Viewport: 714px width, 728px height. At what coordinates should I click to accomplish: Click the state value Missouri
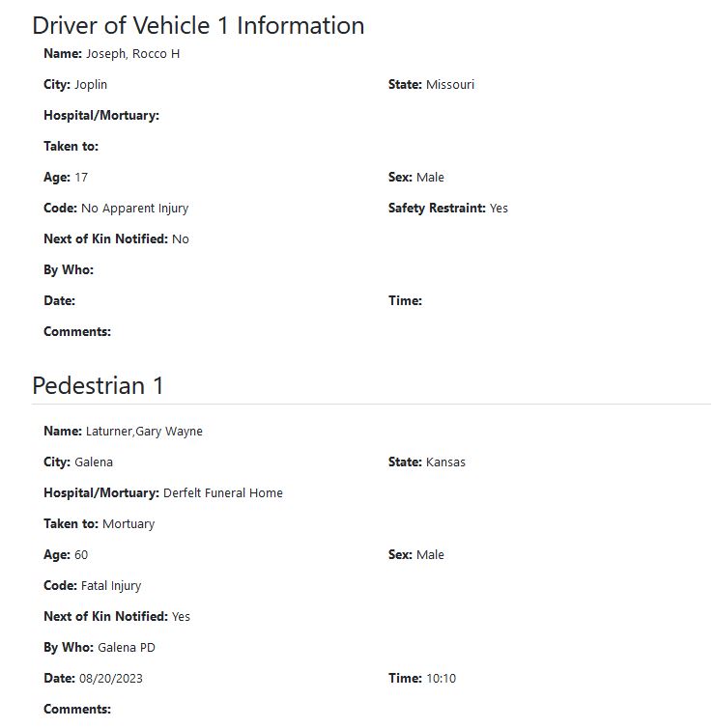click(449, 85)
